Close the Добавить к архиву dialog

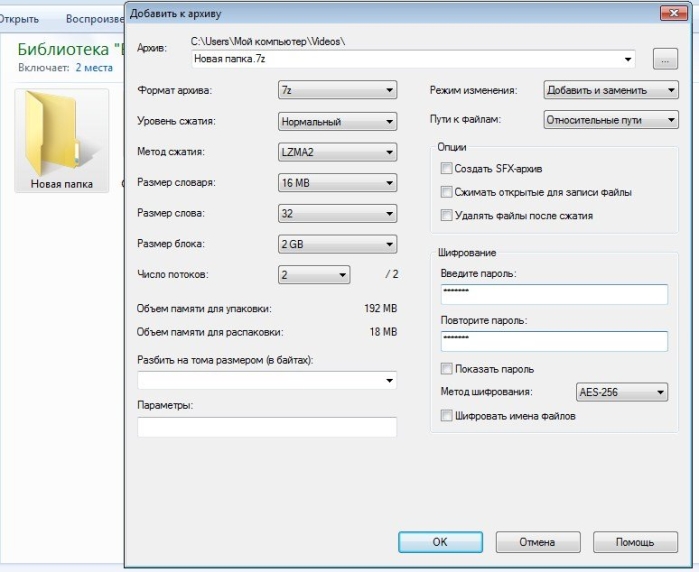point(673,13)
